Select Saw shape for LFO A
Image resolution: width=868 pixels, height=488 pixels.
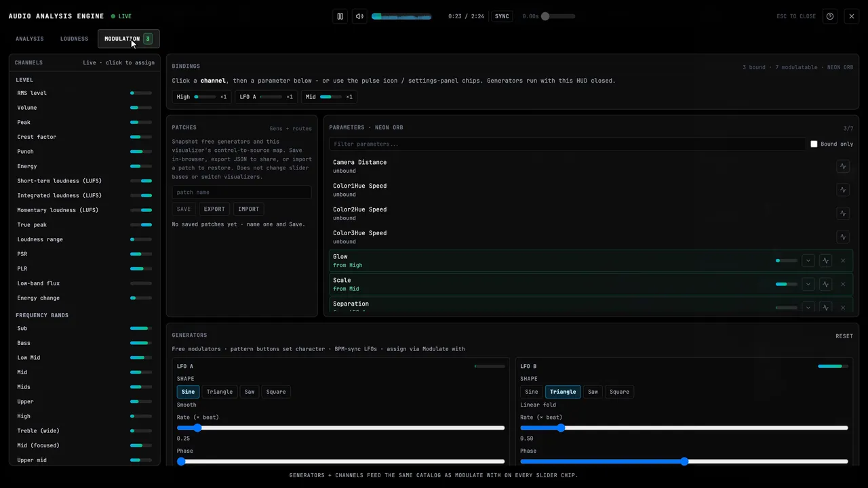[250, 392]
